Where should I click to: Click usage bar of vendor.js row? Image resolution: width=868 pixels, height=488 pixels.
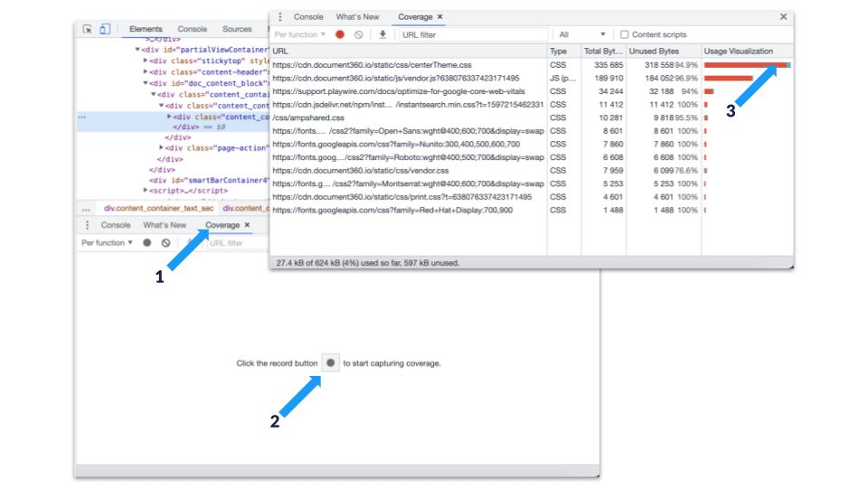(x=729, y=78)
